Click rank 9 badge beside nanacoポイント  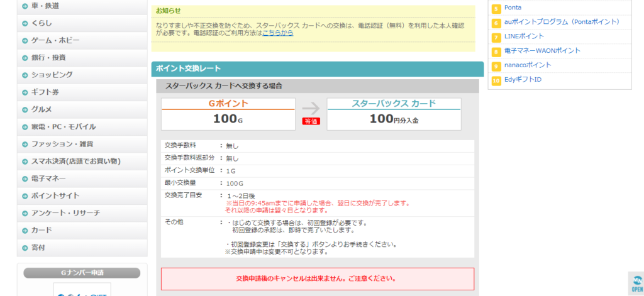click(496, 66)
